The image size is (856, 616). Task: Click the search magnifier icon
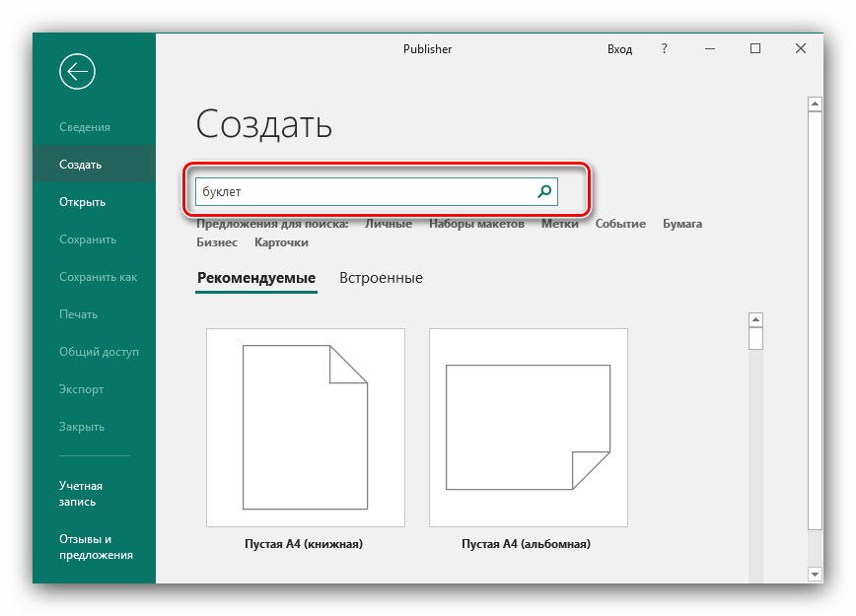(543, 192)
